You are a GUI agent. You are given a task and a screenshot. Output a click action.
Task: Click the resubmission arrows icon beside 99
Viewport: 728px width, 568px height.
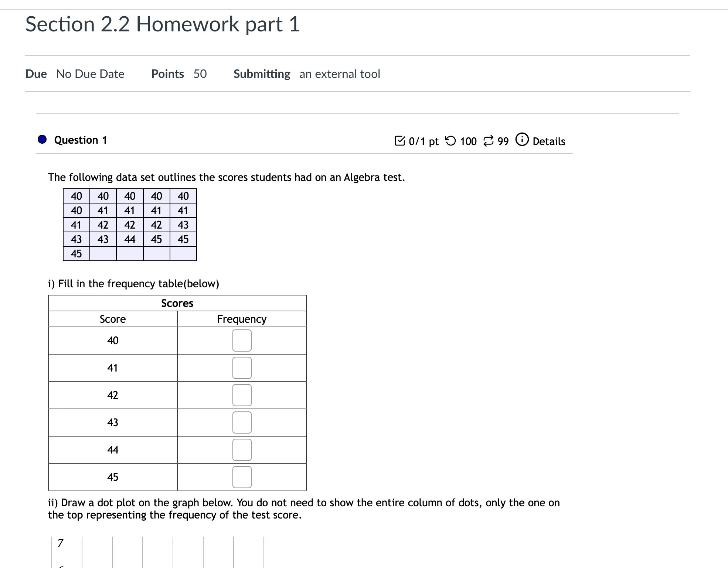[489, 141]
